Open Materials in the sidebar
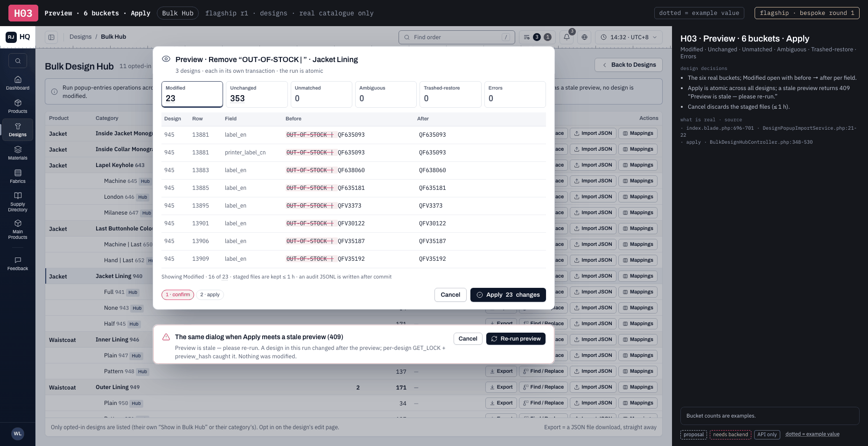Viewport: 868px width, 446px height. click(x=18, y=153)
